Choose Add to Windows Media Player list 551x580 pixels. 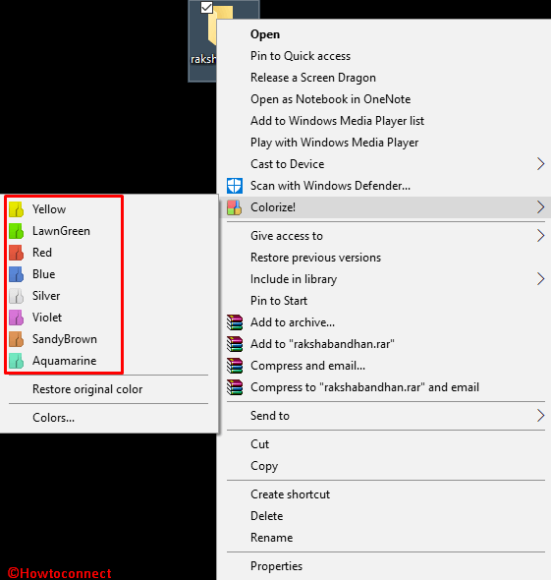tap(337, 121)
